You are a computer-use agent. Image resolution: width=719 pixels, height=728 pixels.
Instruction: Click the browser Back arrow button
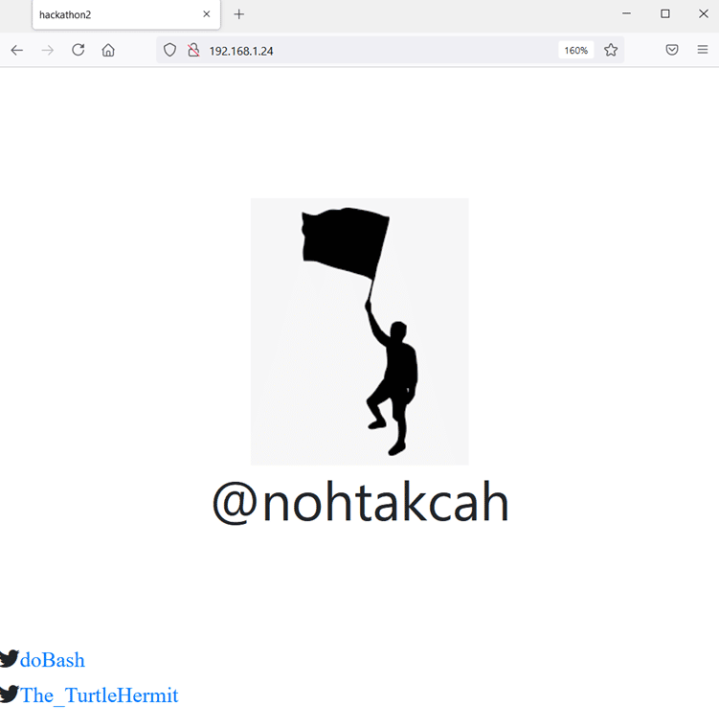coord(16,50)
